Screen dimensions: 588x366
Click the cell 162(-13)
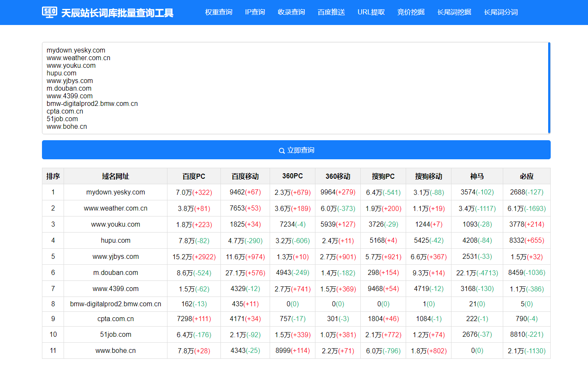click(194, 304)
